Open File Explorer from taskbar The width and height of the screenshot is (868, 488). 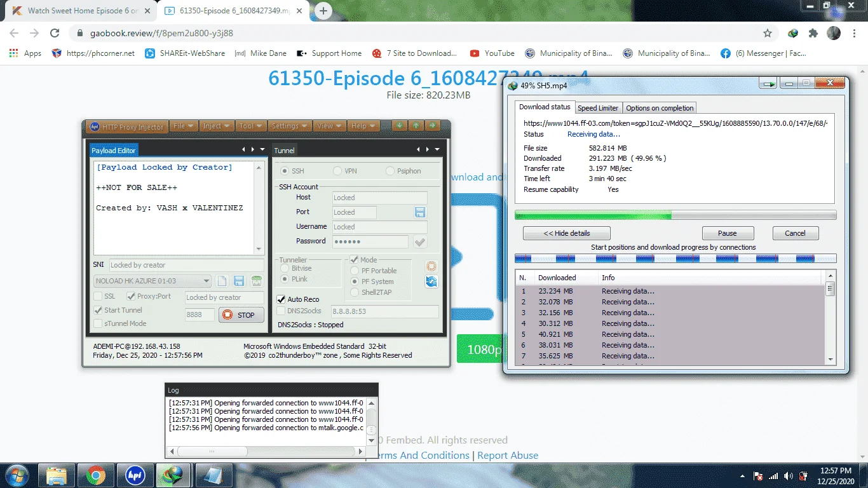pos(57,475)
